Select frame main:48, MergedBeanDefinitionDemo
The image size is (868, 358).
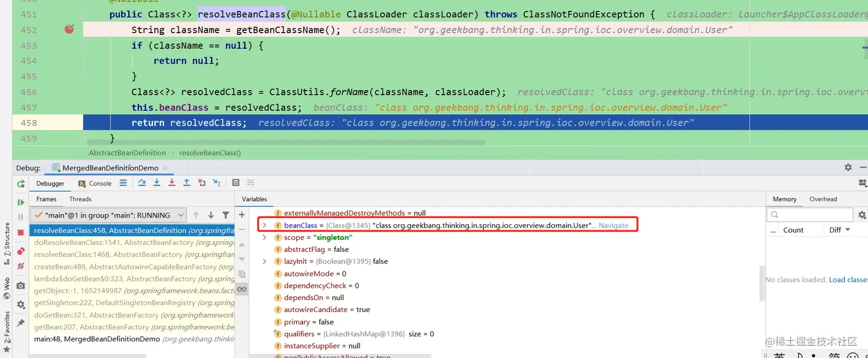[132, 339]
